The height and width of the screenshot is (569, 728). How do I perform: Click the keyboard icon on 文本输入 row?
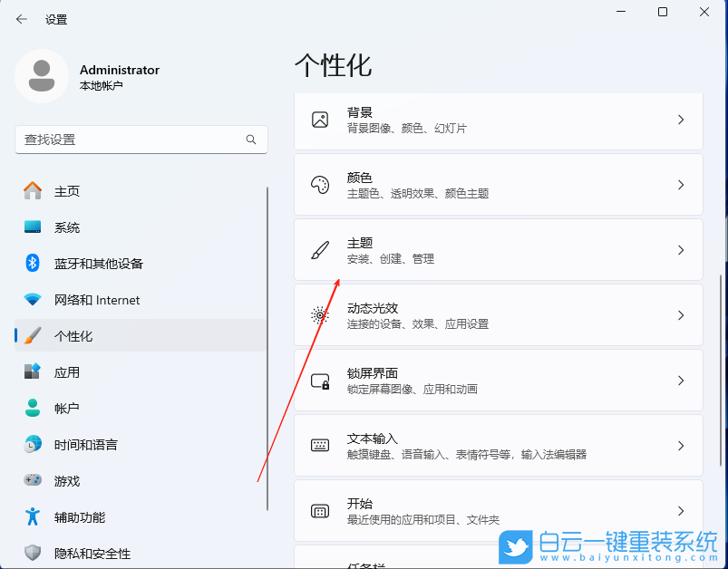click(x=319, y=446)
